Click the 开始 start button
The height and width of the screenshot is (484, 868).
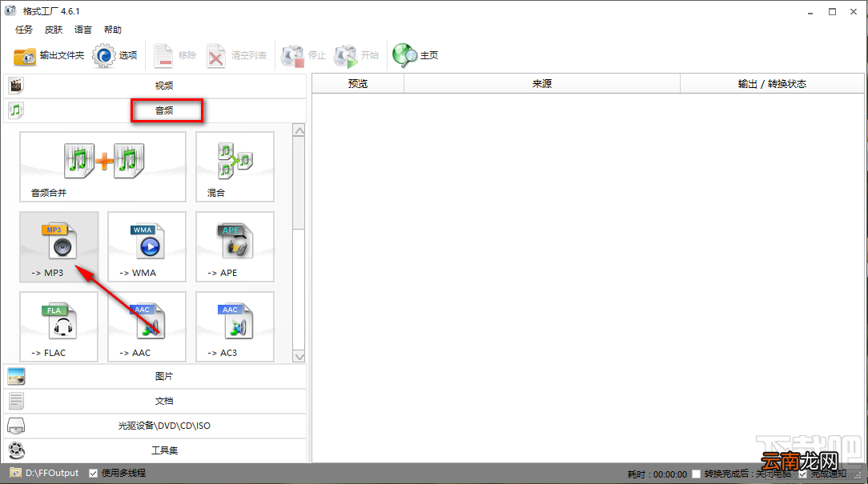(356, 55)
